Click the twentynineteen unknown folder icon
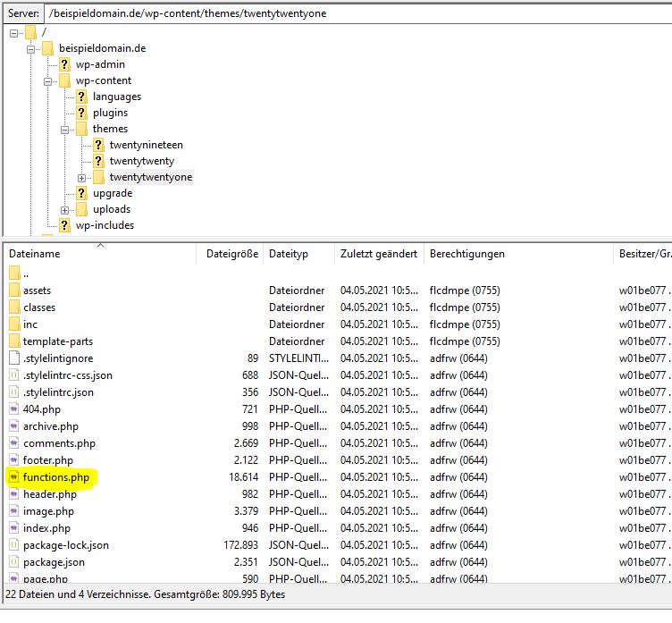Viewport: 672px width, 623px height. (x=98, y=145)
